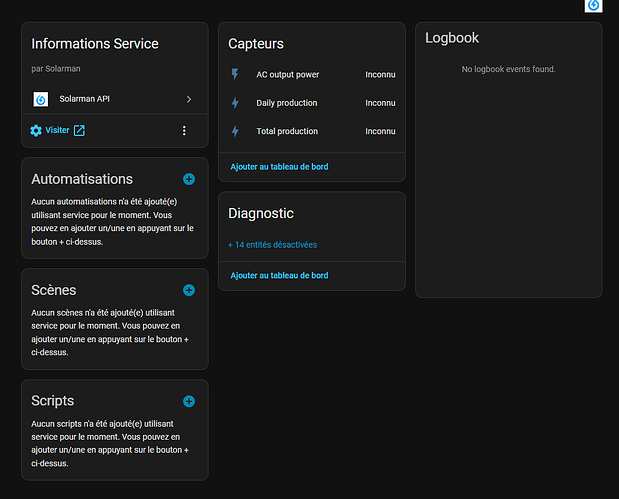Add Capteurs entities to the dashboard
619x499 pixels.
[x=279, y=166]
